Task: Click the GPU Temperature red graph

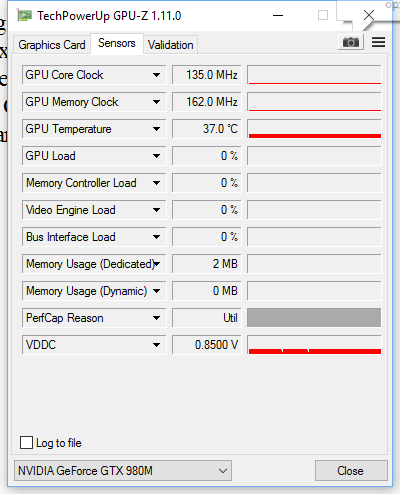Action: (x=314, y=129)
